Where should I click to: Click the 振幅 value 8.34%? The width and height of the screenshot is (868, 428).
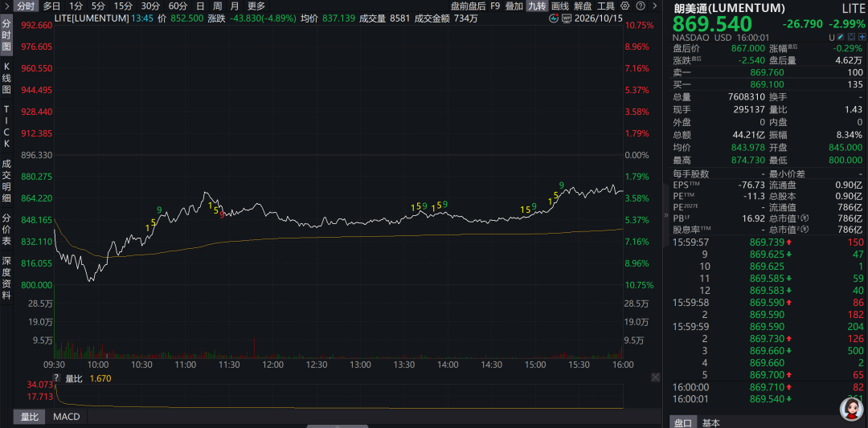850,134
